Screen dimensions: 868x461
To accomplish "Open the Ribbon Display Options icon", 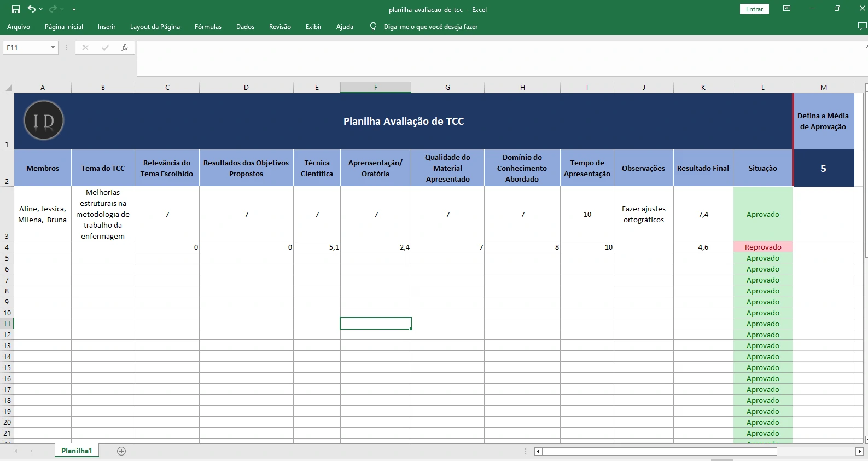I will coord(787,9).
